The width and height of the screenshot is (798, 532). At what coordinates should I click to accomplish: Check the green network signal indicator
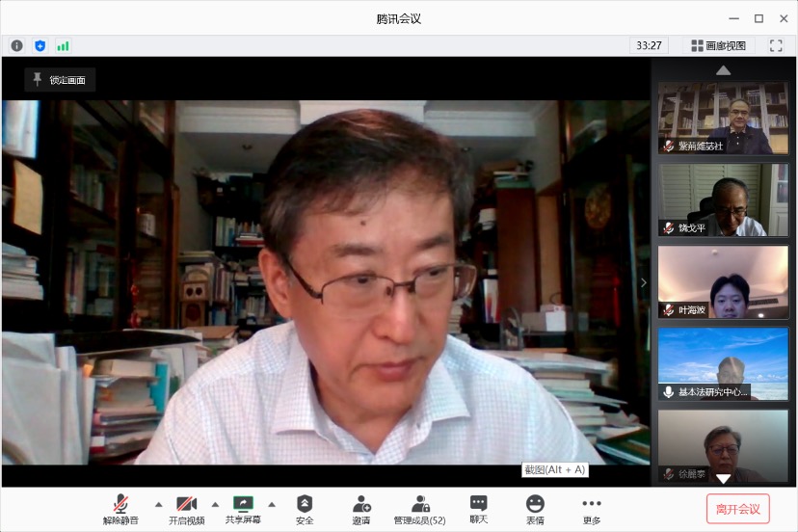coord(63,45)
